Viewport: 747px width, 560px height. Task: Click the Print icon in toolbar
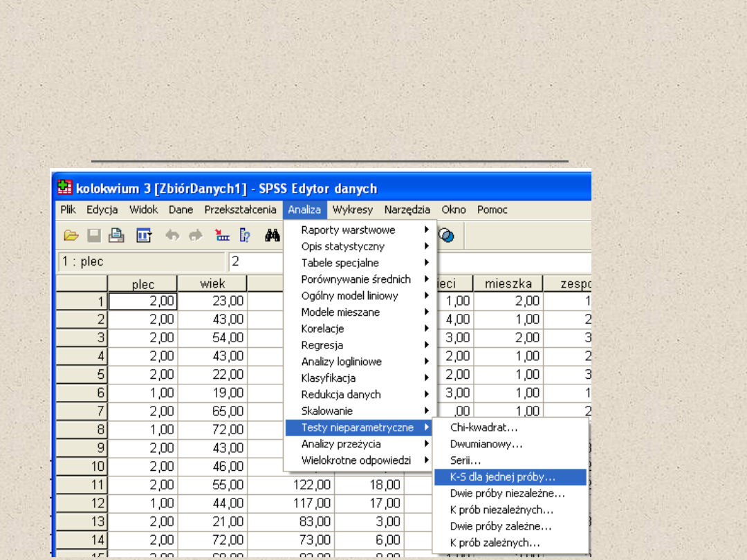[117, 236]
